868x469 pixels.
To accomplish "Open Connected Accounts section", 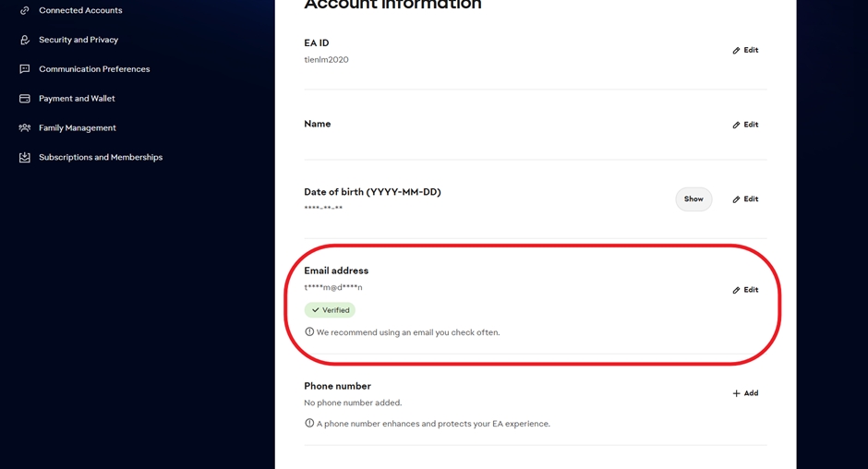I will (x=80, y=10).
